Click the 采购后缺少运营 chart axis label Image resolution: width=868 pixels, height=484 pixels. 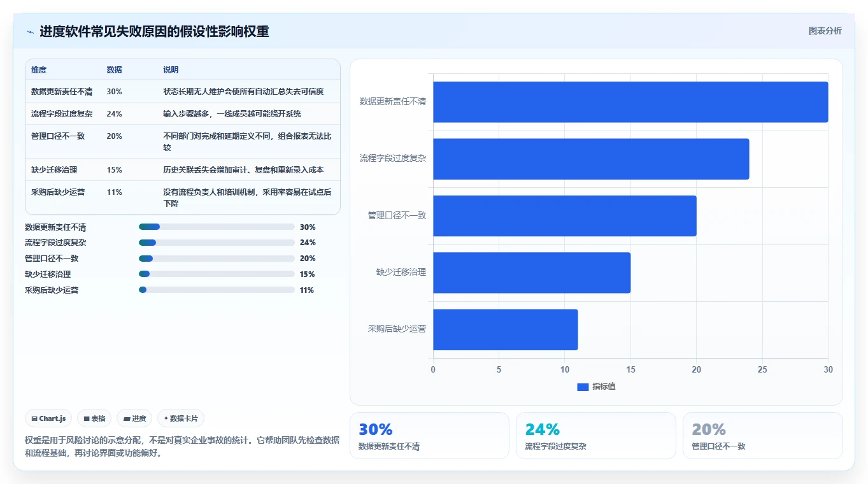coord(397,329)
